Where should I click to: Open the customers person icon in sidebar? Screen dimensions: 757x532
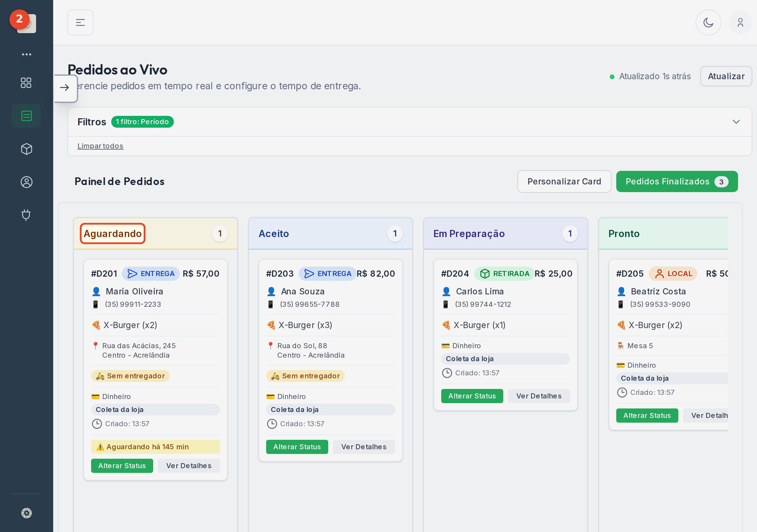coord(26,182)
